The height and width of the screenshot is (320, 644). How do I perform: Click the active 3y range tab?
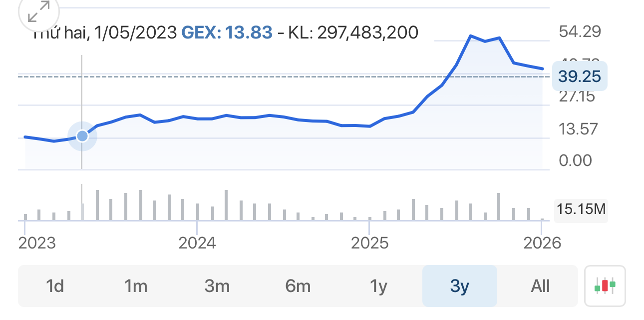coord(459,286)
